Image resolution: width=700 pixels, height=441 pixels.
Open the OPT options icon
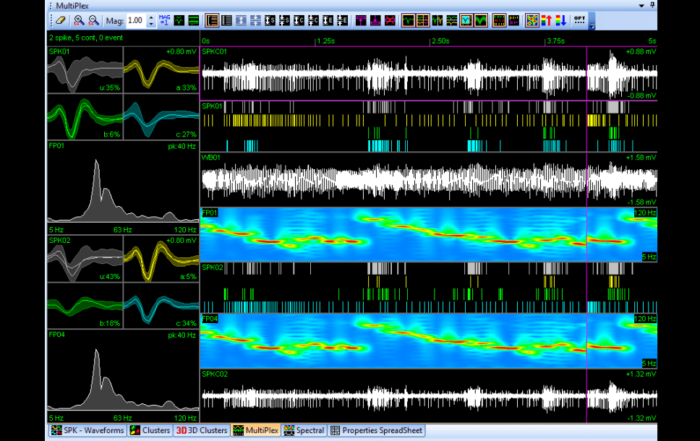579,21
